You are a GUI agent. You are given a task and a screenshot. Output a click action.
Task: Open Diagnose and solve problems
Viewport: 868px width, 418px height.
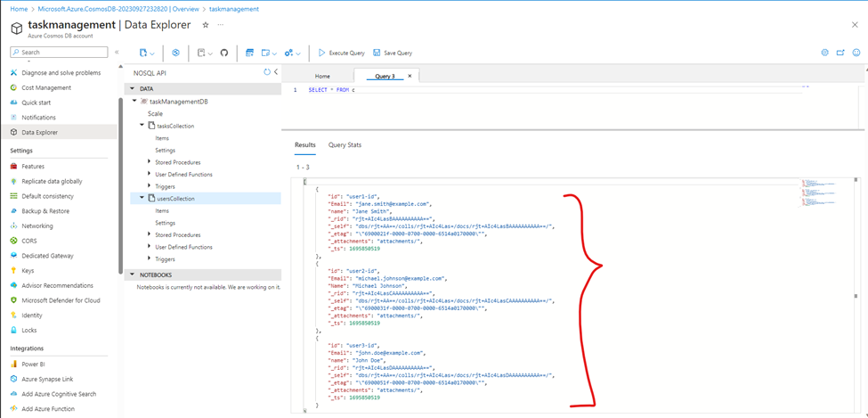(x=61, y=72)
